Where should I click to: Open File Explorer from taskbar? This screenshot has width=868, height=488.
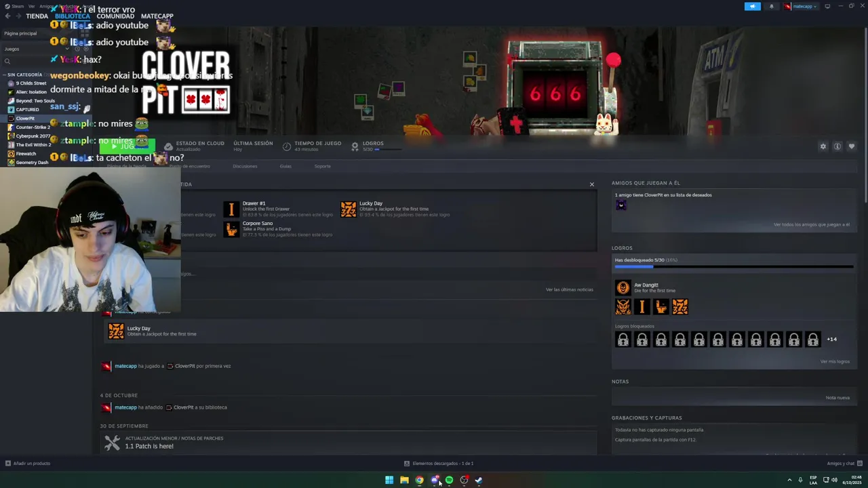(x=404, y=480)
